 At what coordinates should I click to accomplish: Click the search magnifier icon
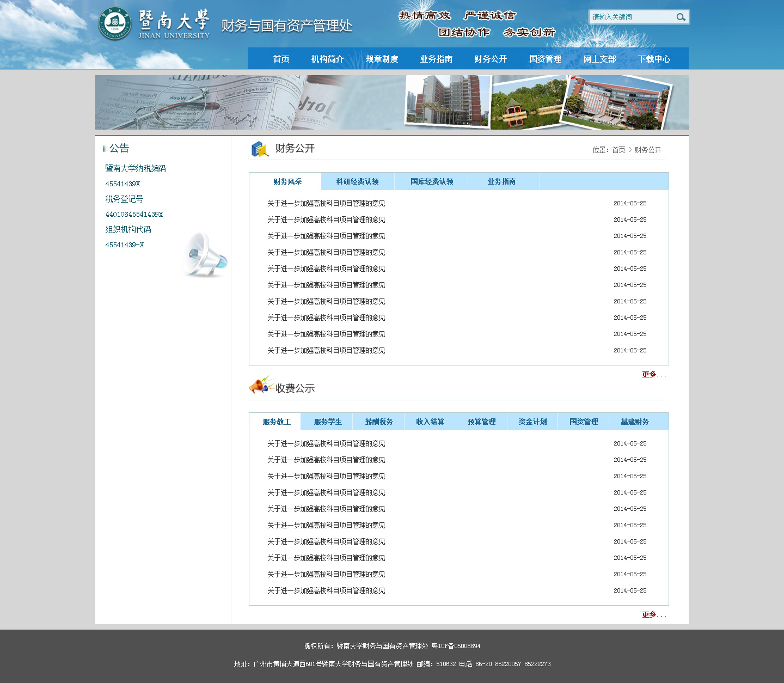tap(681, 17)
